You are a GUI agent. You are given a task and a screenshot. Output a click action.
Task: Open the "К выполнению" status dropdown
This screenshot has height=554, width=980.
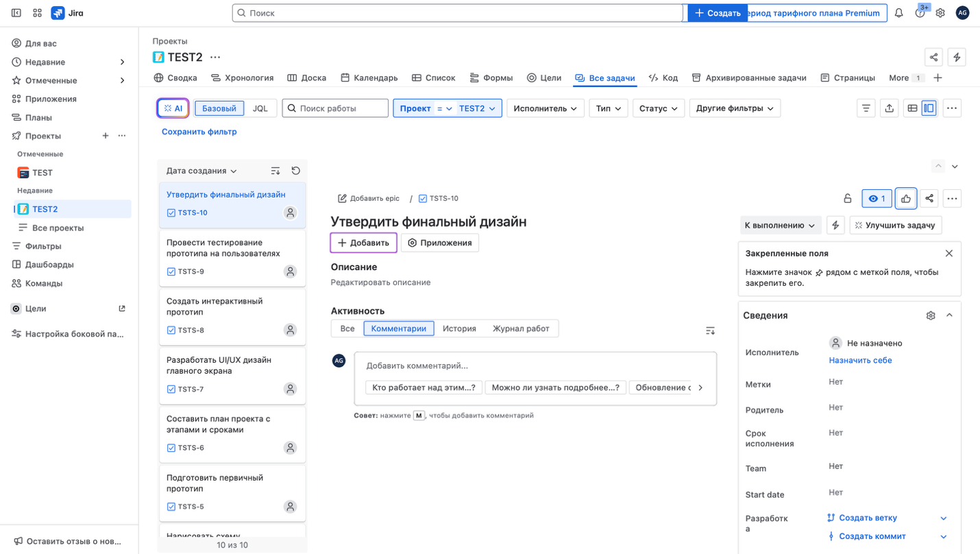pos(780,225)
